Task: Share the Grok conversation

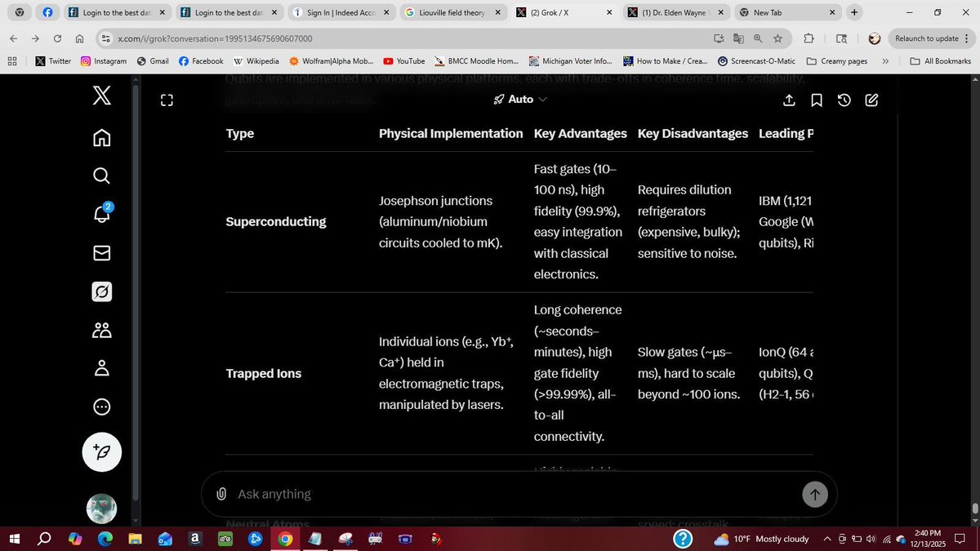Action: click(x=789, y=100)
